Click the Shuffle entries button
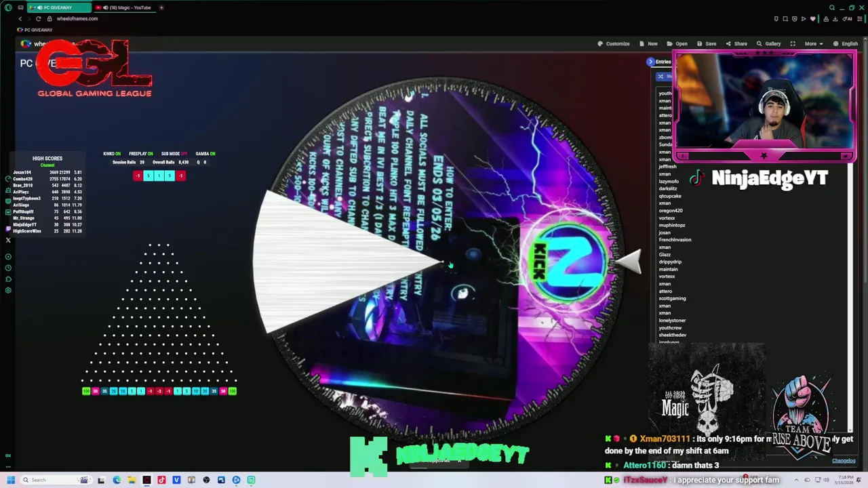This screenshot has height=488, width=868. (x=663, y=76)
